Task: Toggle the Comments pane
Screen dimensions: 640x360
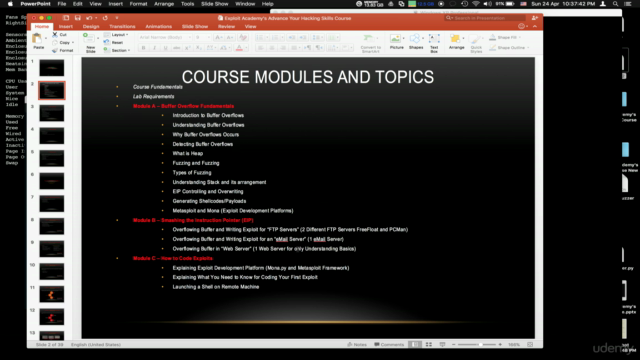Action: [x=389, y=344]
